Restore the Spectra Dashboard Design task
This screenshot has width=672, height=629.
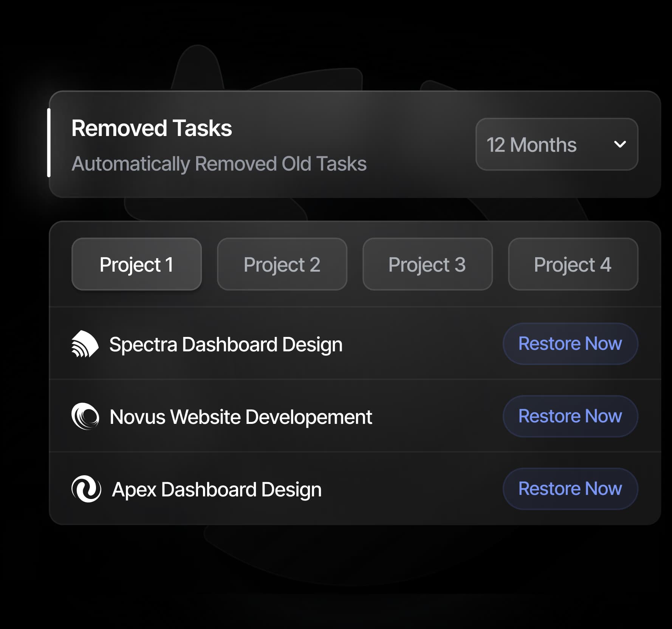[570, 344]
